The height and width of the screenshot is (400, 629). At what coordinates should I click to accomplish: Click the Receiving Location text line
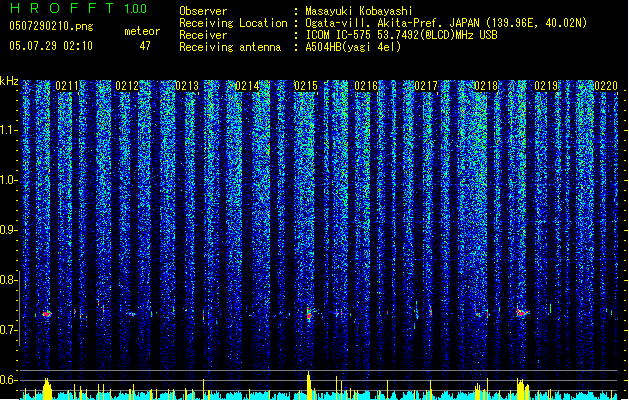click(x=383, y=23)
